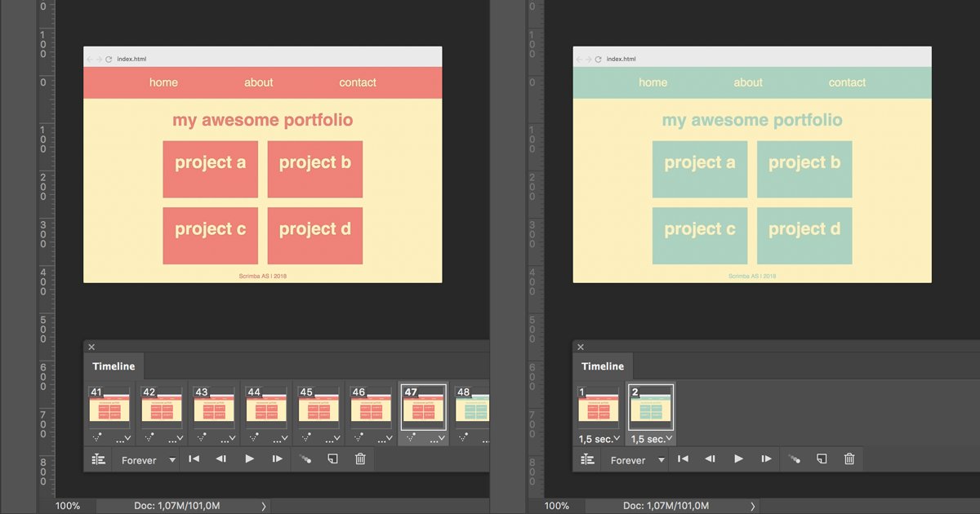Click 'contact' nav text on right canvas
The height and width of the screenshot is (514, 980).
pyautogui.click(x=847, y=82)
